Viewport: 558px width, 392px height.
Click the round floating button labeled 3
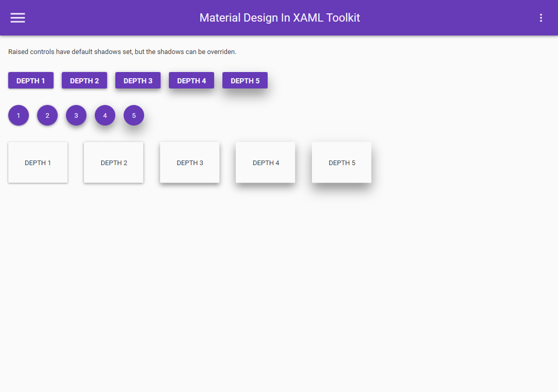pos(76,115)
